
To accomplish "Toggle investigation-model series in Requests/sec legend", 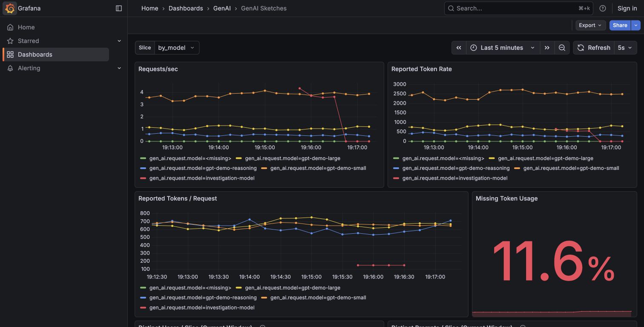I will [202, 178].
